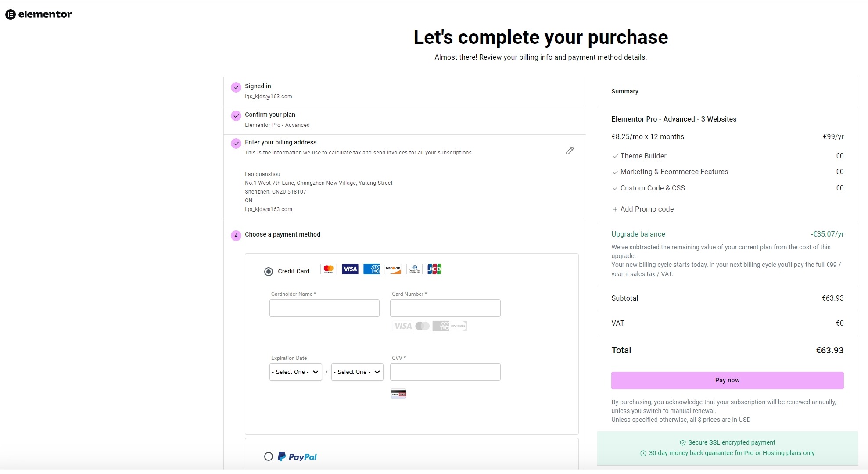This screenshot has width=868, height=474.
Task: Select the Credit Card radio button
Action: [269, 272]
